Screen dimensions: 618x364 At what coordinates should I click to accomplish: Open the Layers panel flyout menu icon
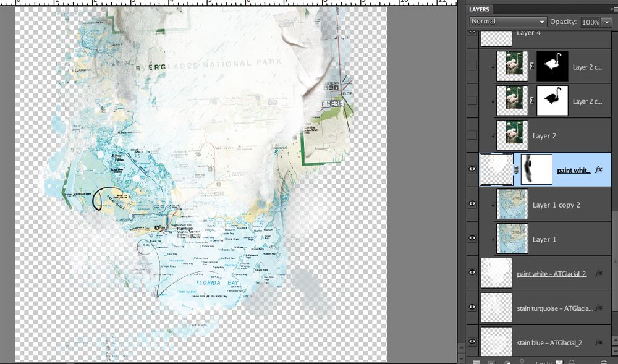pyautogui.click(x=613, y=9)
